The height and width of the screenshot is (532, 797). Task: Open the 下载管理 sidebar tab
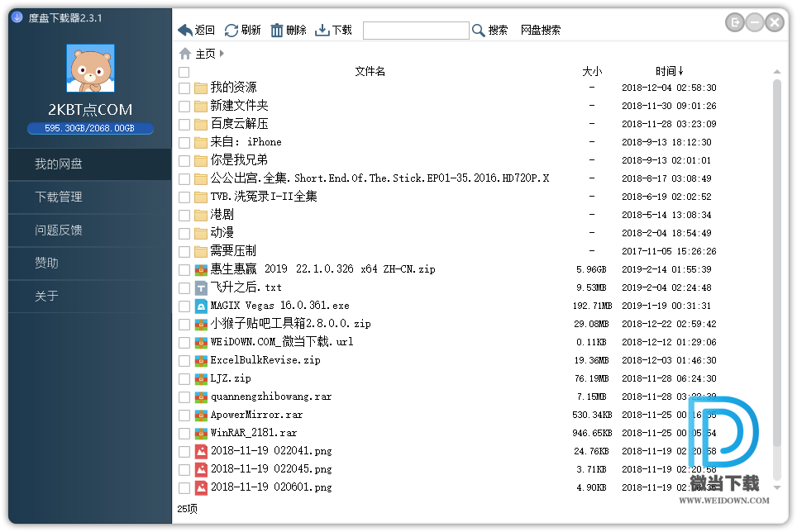[x=90, y=197]
